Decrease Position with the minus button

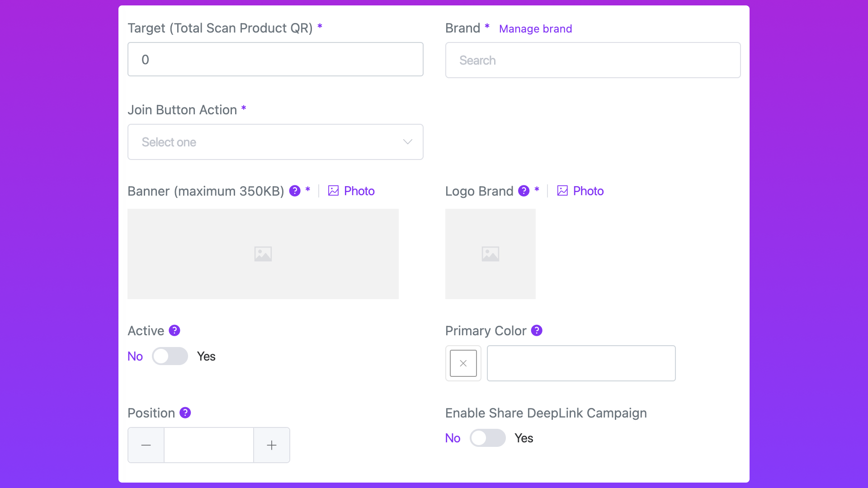(x=146, y=445)
